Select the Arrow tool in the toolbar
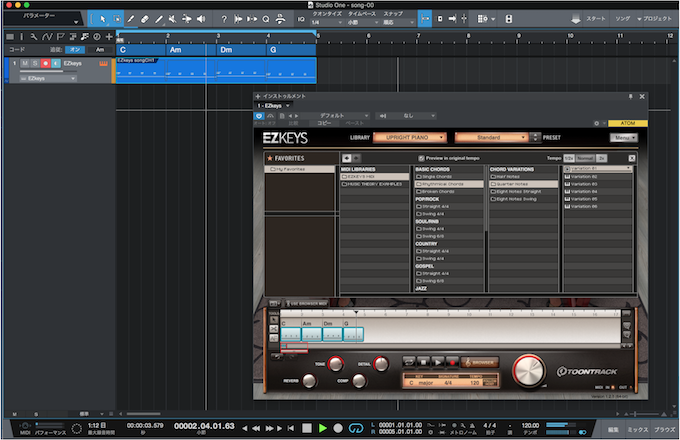This screenshot has width=680, height=440. click(103, 19)
